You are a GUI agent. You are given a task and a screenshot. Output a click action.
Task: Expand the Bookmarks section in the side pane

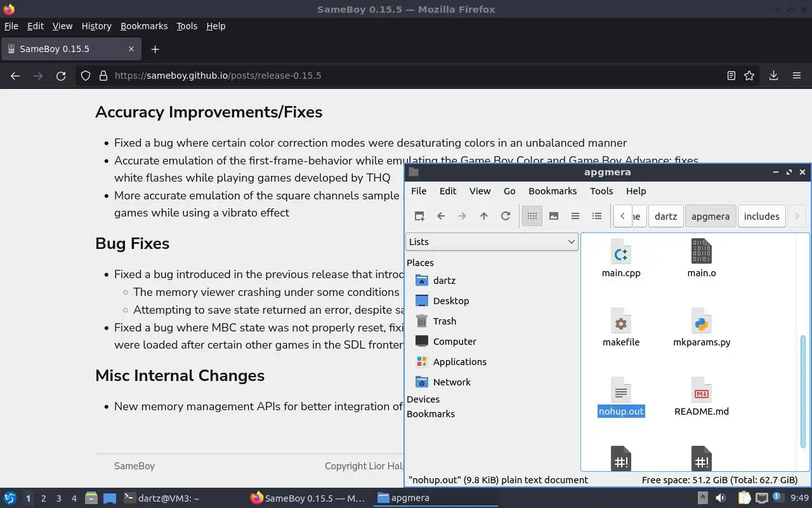(431, 414)
